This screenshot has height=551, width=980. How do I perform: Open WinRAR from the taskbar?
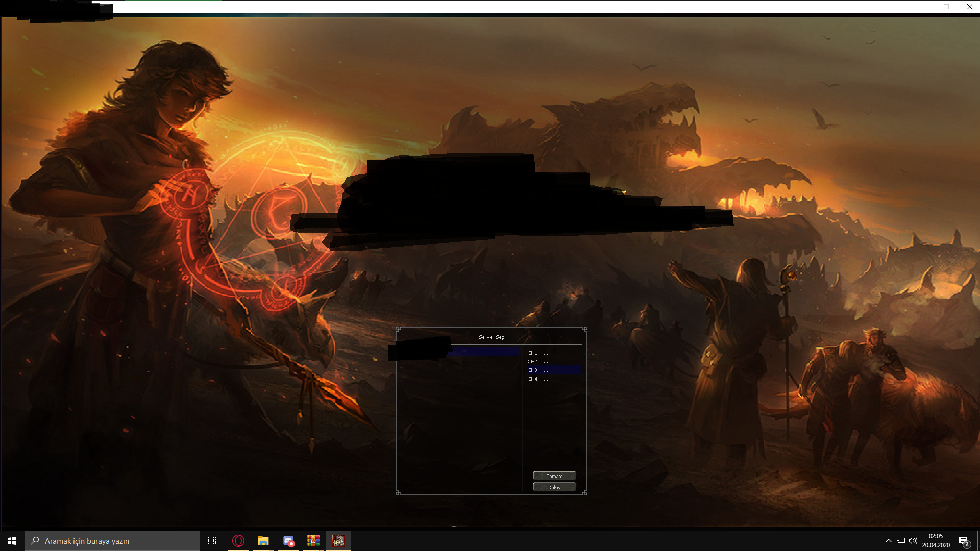[x=313, y=541]
